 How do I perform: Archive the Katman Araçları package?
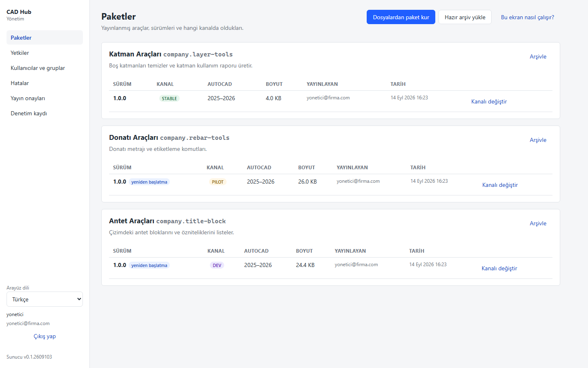[538, 56]
